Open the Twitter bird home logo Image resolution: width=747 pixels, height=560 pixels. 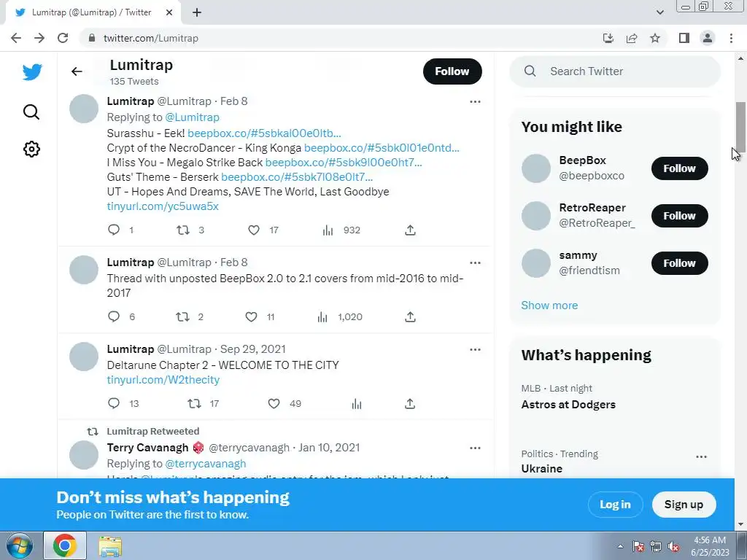click(32, 72)
